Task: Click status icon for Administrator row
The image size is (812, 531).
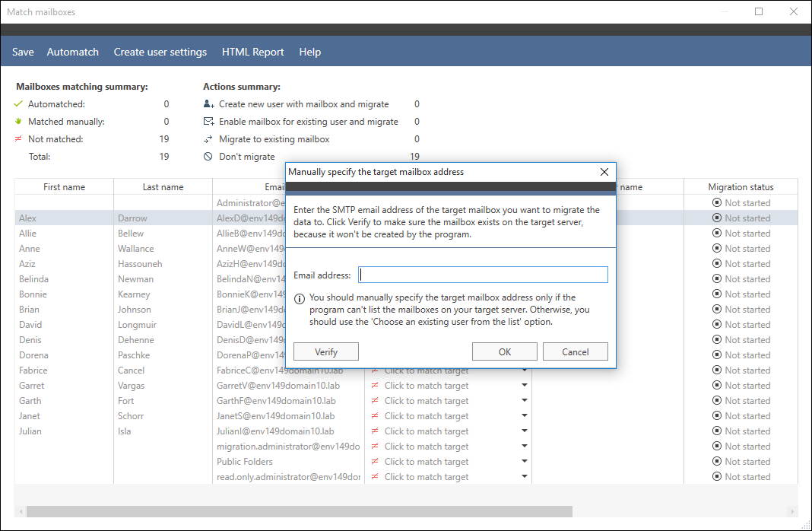Action: [x=717, y=202]
